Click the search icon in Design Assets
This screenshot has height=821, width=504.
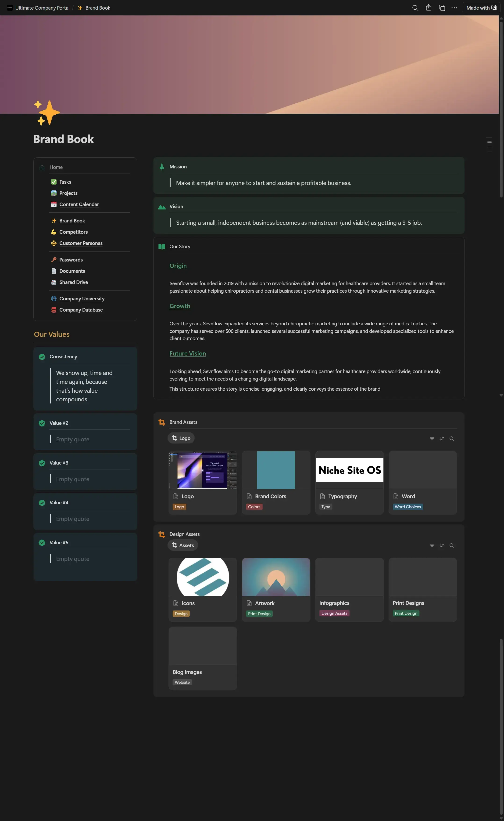(451, 545)
